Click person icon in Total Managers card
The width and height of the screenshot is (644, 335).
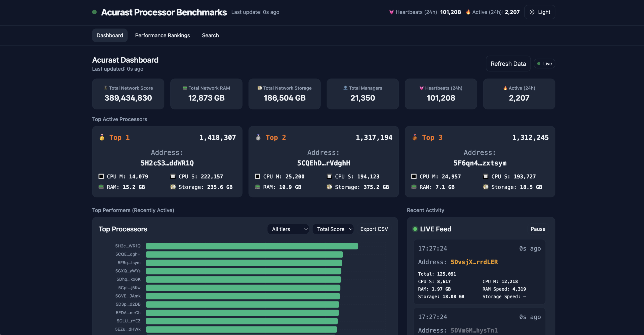(345, 88)
